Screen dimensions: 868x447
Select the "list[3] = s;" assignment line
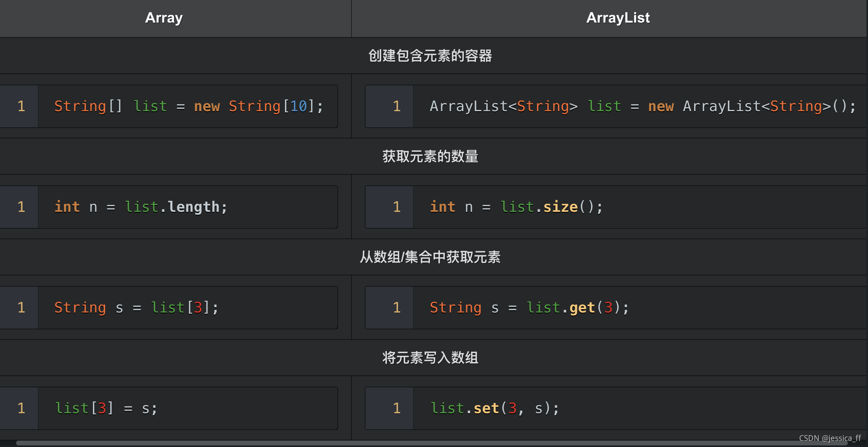[x=106, y=408]
